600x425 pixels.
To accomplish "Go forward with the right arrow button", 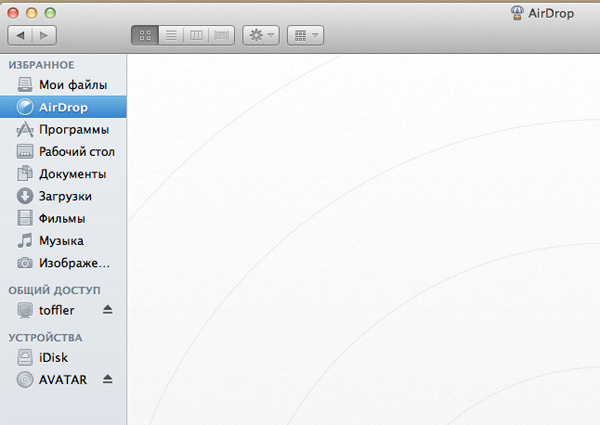I will tap(44, 35).
